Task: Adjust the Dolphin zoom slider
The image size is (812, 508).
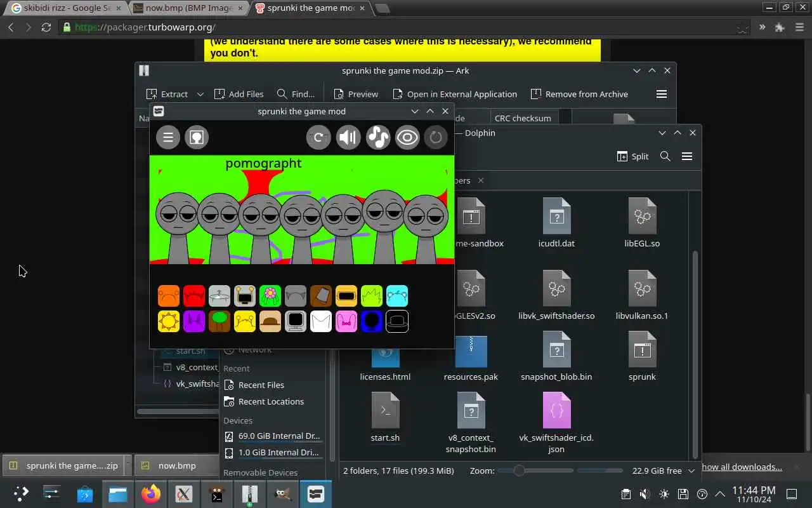Action: click(534, 471)
